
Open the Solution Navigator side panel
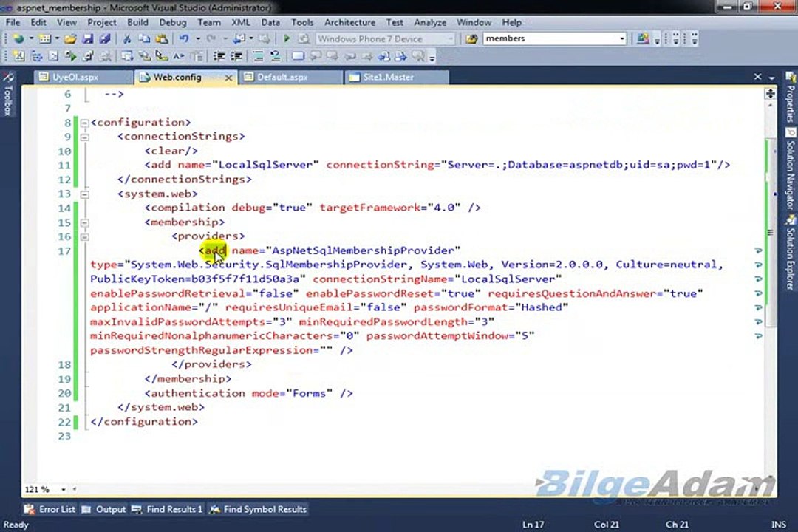(790, 169)
